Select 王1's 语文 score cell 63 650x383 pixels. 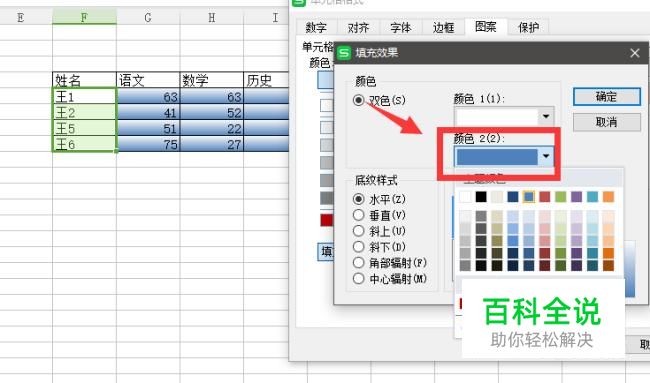148,96
